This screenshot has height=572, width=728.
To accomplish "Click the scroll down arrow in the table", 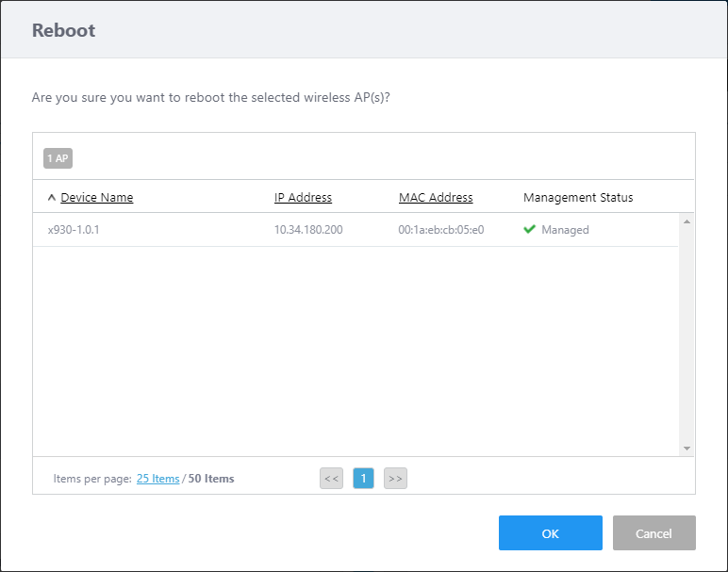I will (687, 449).
